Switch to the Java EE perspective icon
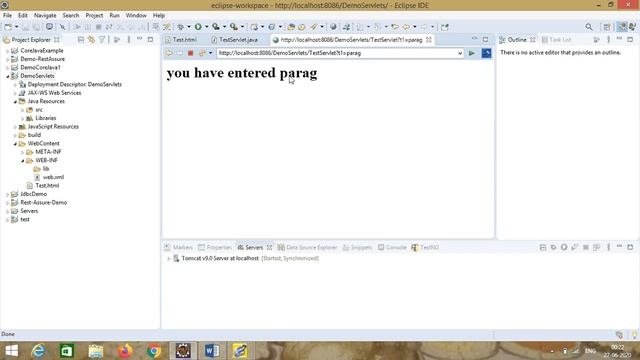The width and height of the screenshot is (640, 360). coord(622,27)
